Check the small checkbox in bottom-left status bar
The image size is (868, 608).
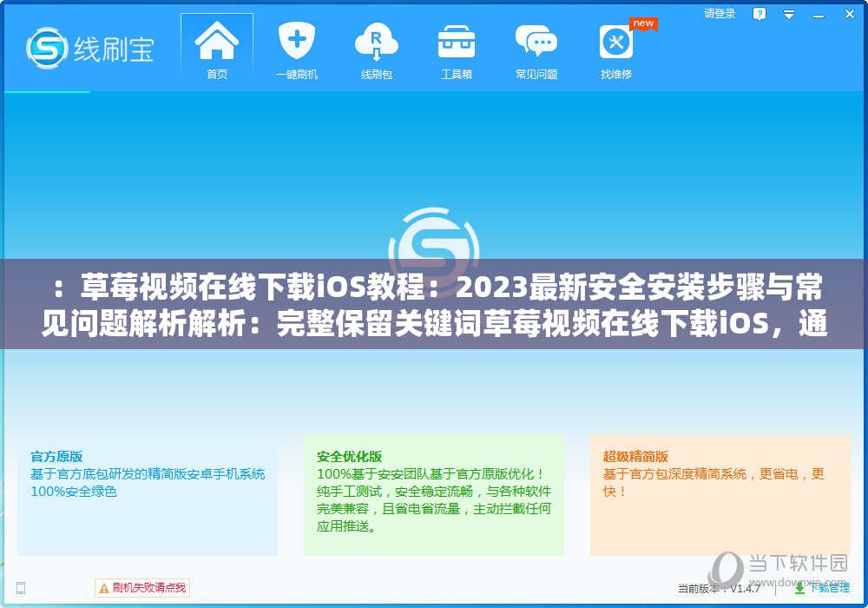point(19,587)
